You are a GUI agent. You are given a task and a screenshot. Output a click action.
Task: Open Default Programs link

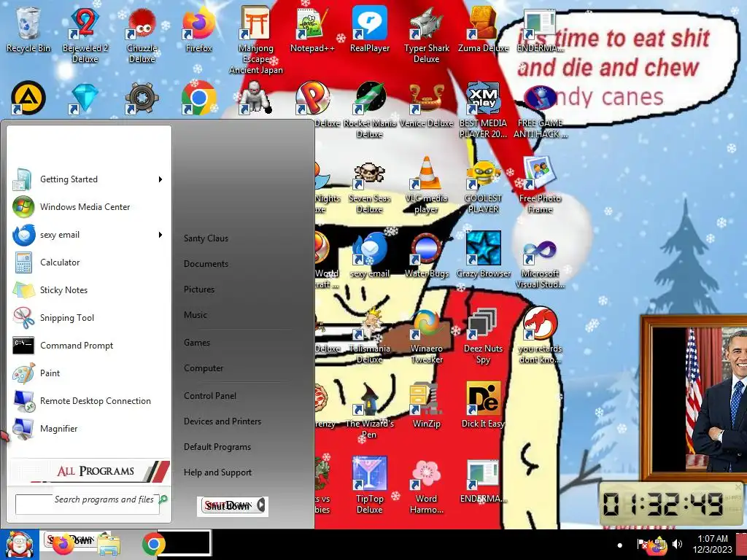pyautogui.click(x=217, y=447)
